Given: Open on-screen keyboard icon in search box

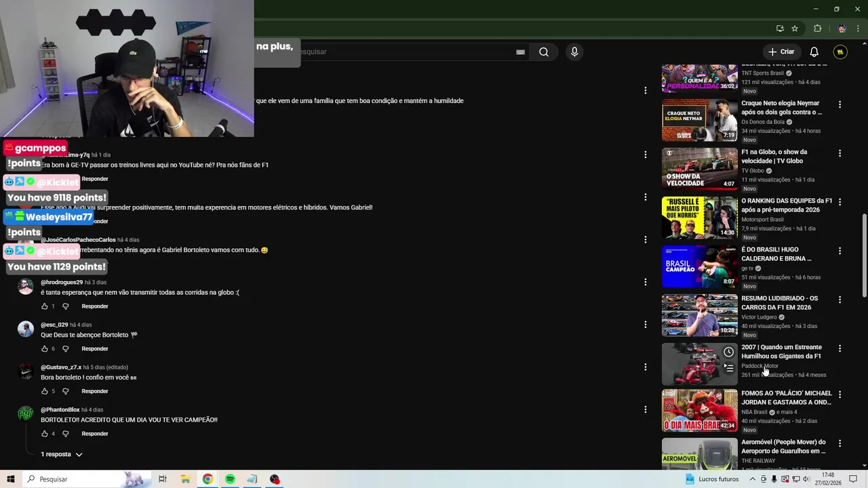Looking at the screenshot, I should coord(520,52).
